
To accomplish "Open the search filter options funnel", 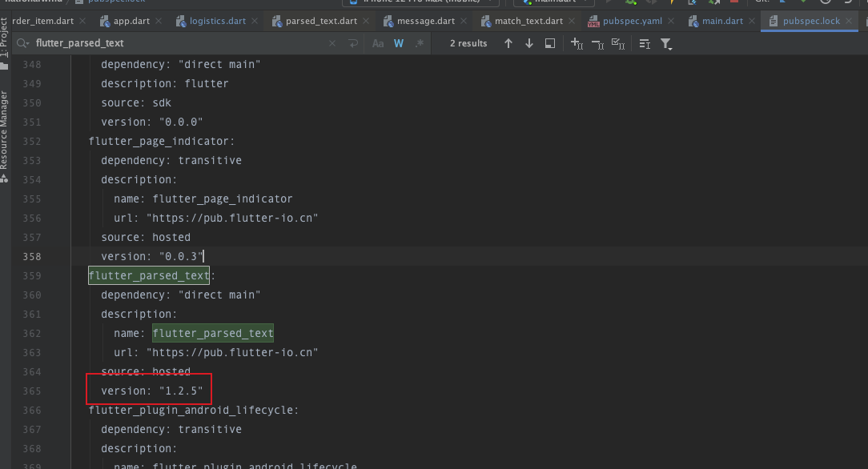I will 666,44.
